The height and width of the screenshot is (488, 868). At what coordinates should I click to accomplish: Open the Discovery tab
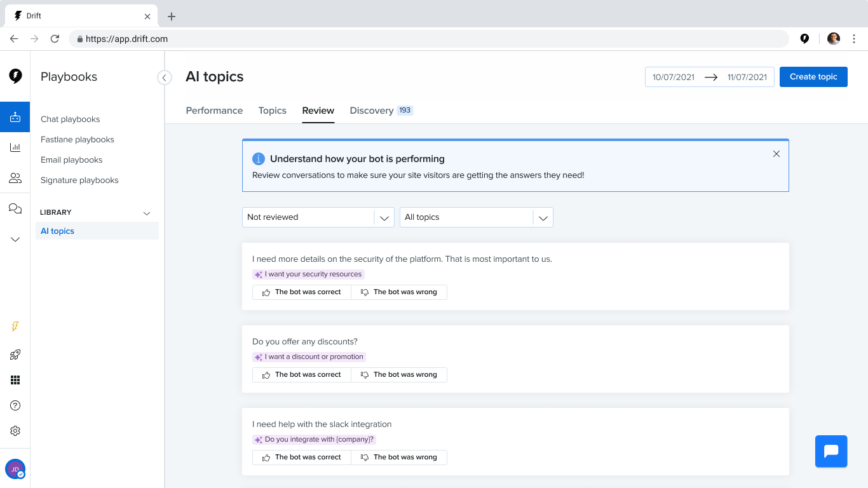tap(381, 111)
